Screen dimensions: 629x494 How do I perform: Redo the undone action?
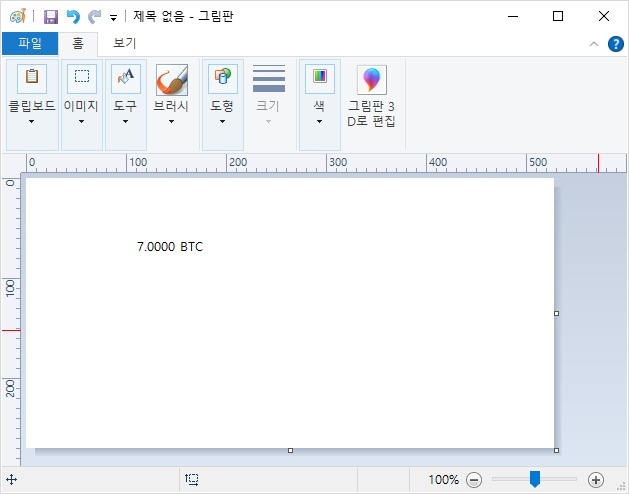pos(95,17)
